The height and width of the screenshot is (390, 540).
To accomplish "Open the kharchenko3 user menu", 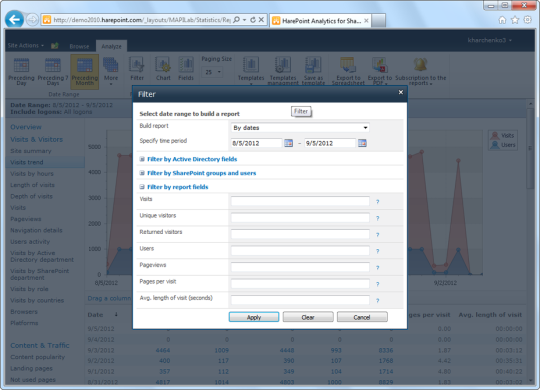I will click(489, 40).
